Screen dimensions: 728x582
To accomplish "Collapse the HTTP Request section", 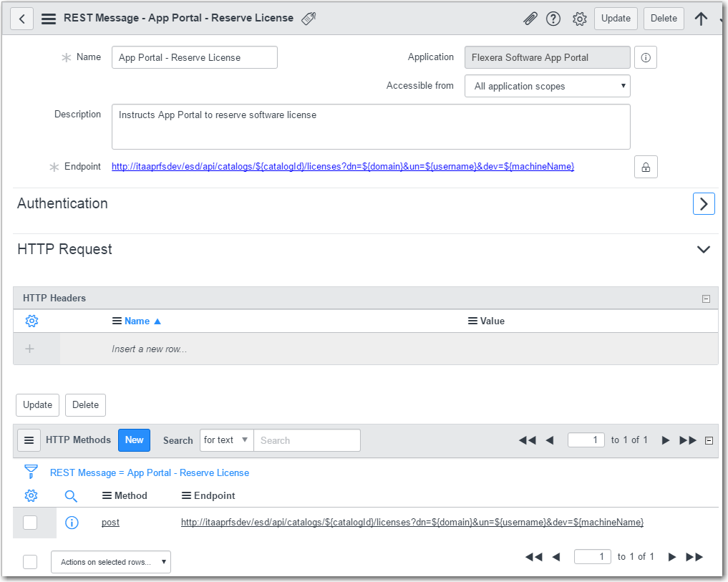I will click(x=703, y=249).
